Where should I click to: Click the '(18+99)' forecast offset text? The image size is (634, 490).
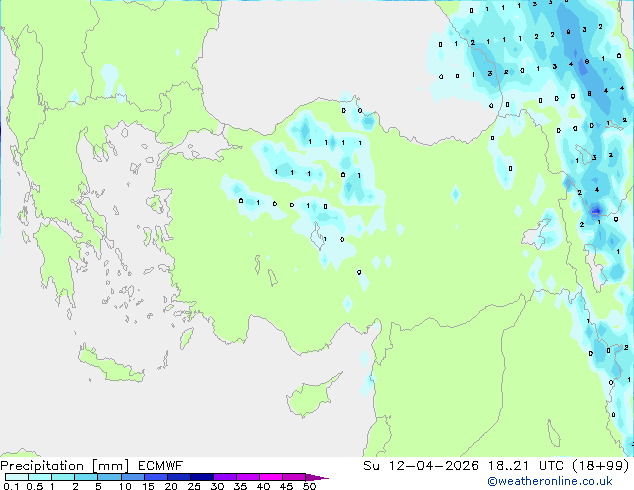coord(601,466)
